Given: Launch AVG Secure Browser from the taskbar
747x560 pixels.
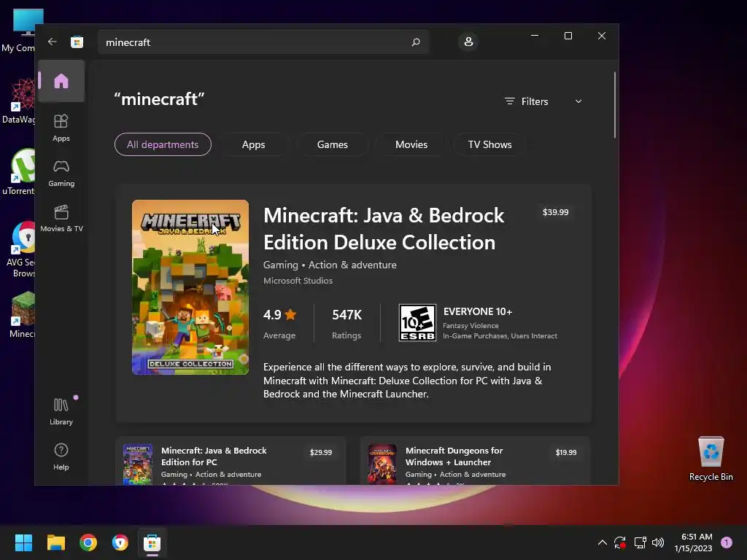Looking at the screenshot, I should point(120,542).
